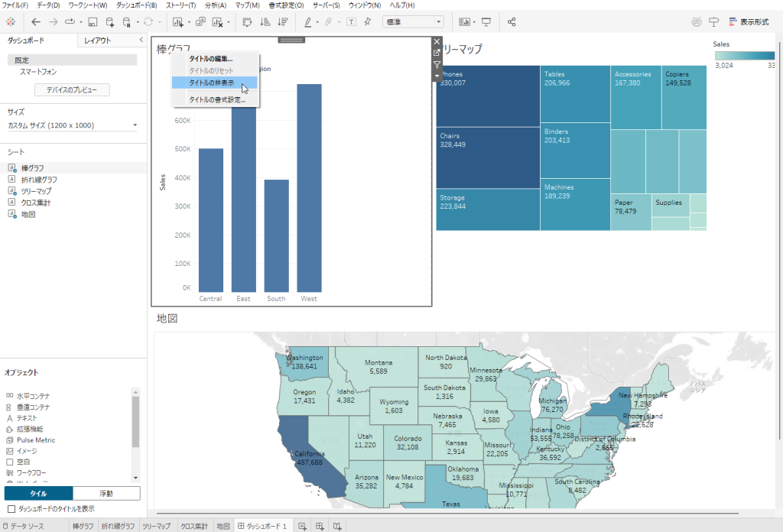Switch to the レイアウト tab
783x532 pixels.
tap(97, 41)
